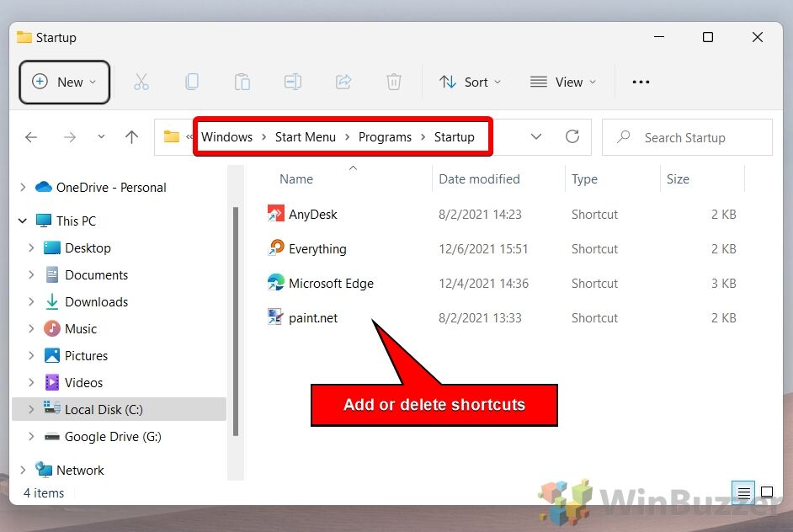Open the Sort dropdown menu
Image resolution: width=793 pixels, height=532 pixels.
pos(470,82)
